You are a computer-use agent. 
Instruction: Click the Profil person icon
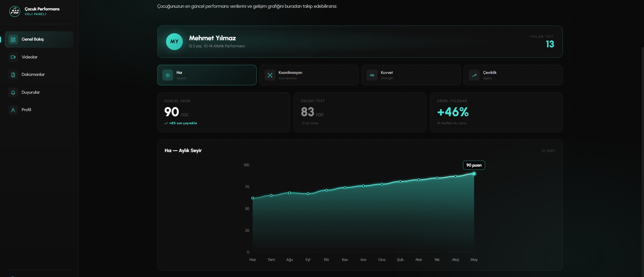(13, 110)
